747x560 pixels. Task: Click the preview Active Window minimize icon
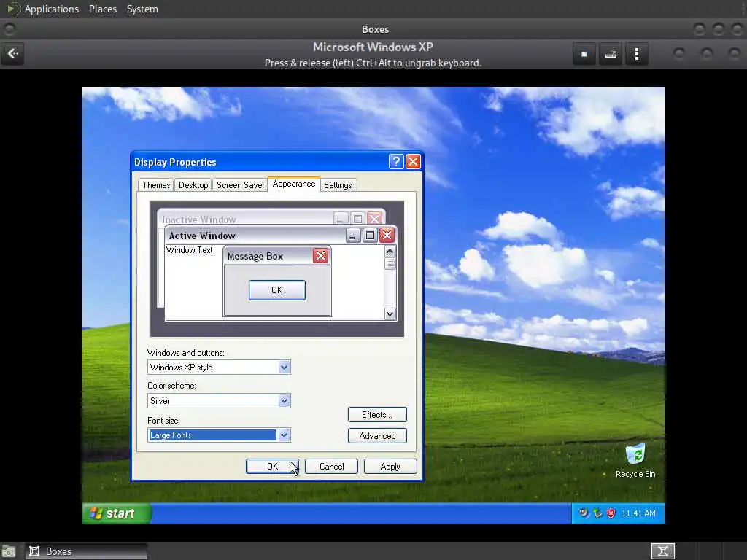(353, 236)
